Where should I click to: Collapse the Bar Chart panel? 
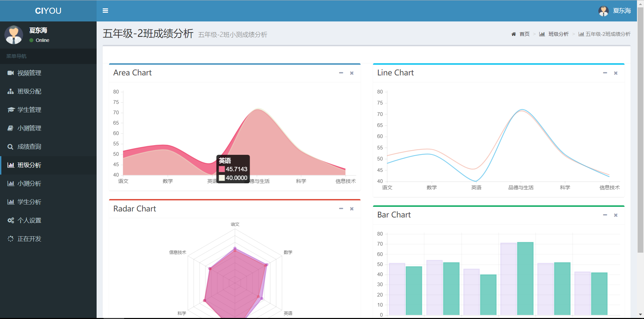coord(605,215)
